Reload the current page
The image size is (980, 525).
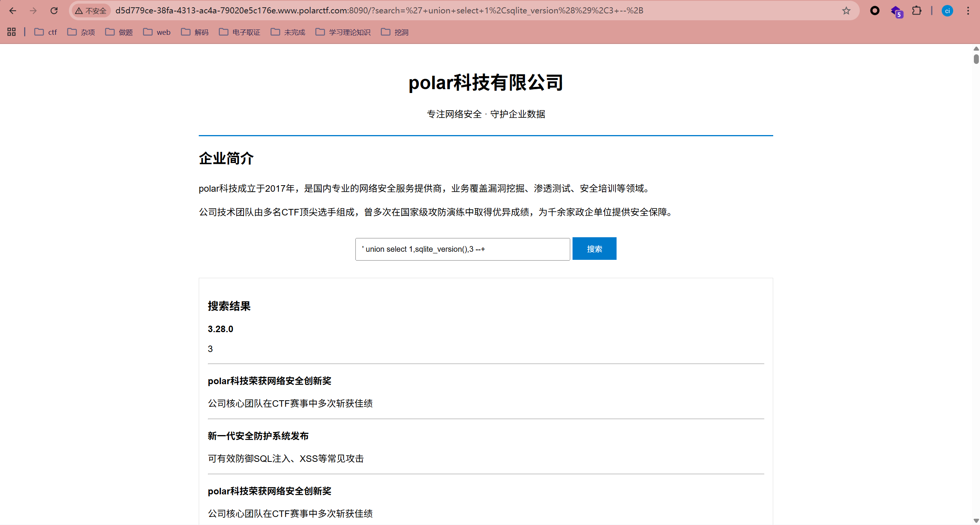click(x=54, y=11)
